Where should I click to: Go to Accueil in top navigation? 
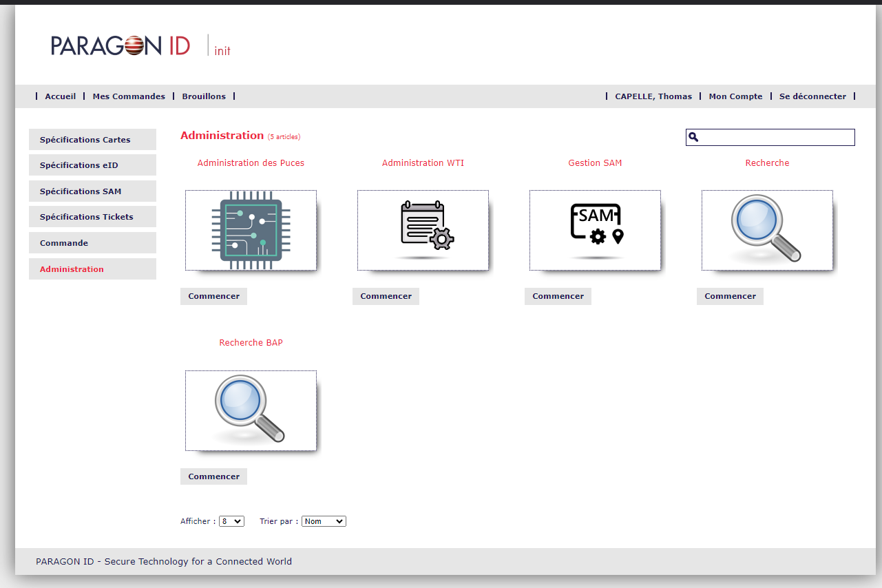(61, 96)
